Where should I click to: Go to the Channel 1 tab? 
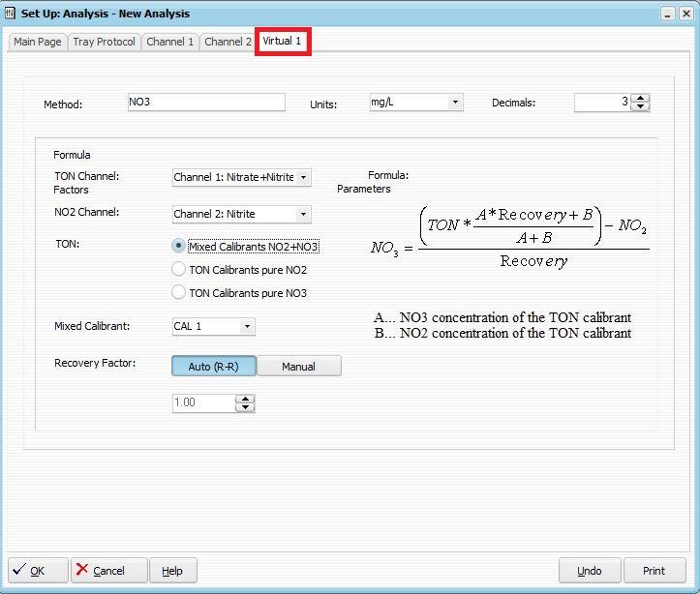point(170,42)
